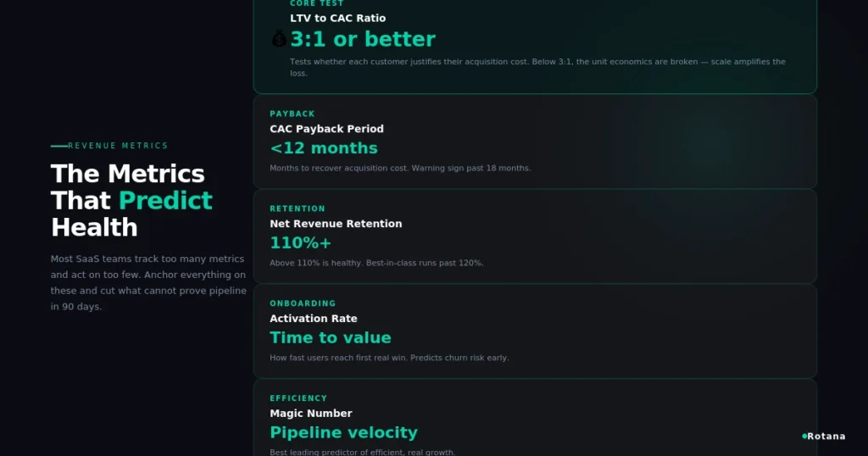The width and height of the screenshot is (868, 456).
Task: Select the EFFICIENCY category label
Action: click(x=298, y=398)
